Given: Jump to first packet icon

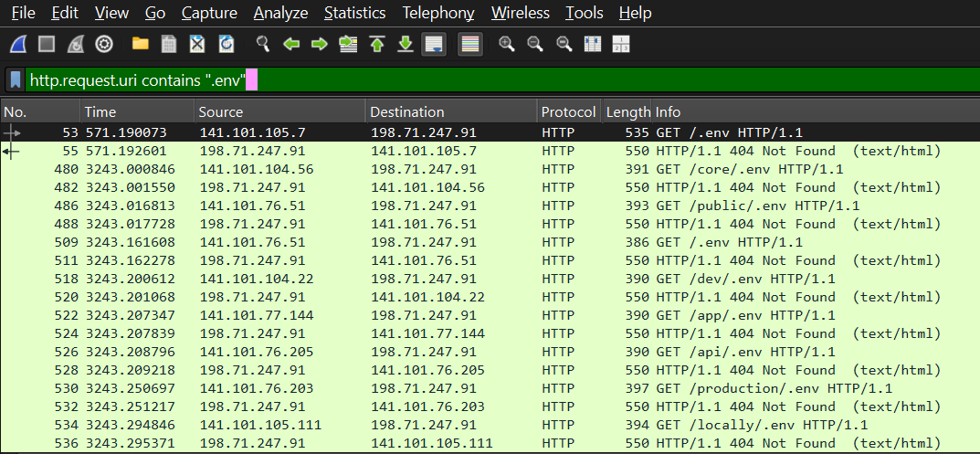Looking at the screenshot, I should click(377, 45).
